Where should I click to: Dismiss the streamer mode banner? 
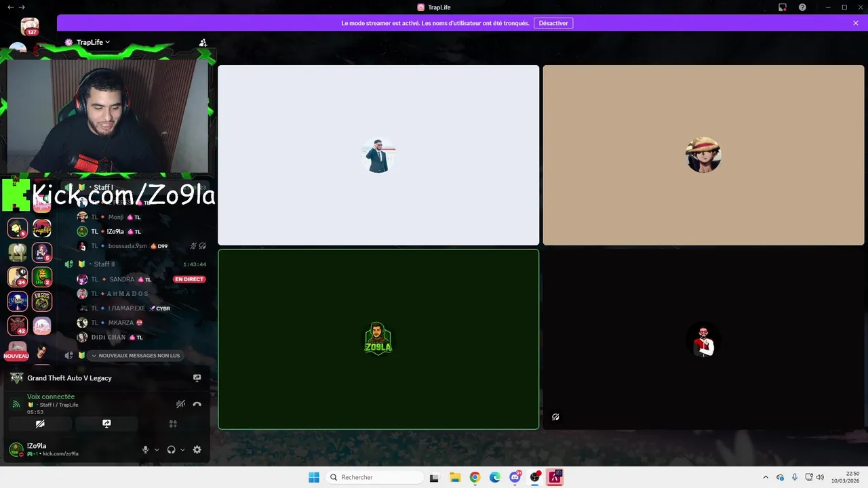click(x=856, y=23)
